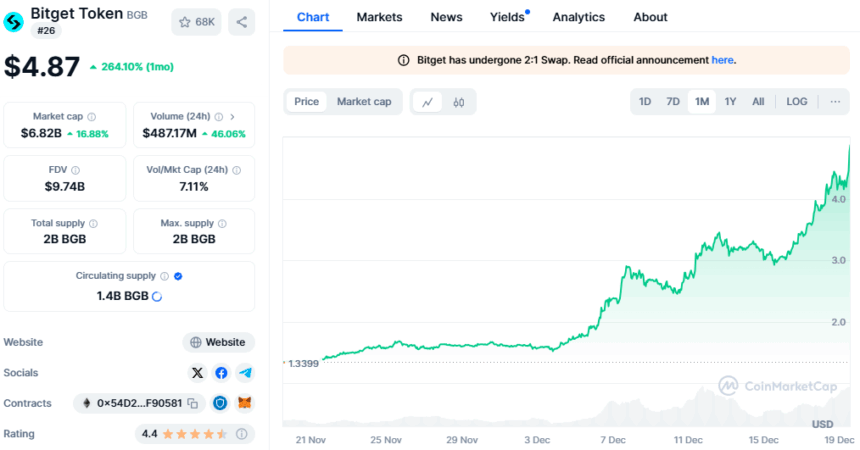This screenshot has width=860, height=450.
Task: Switch to candlestick chart view icon
Action: pos(459,102)
